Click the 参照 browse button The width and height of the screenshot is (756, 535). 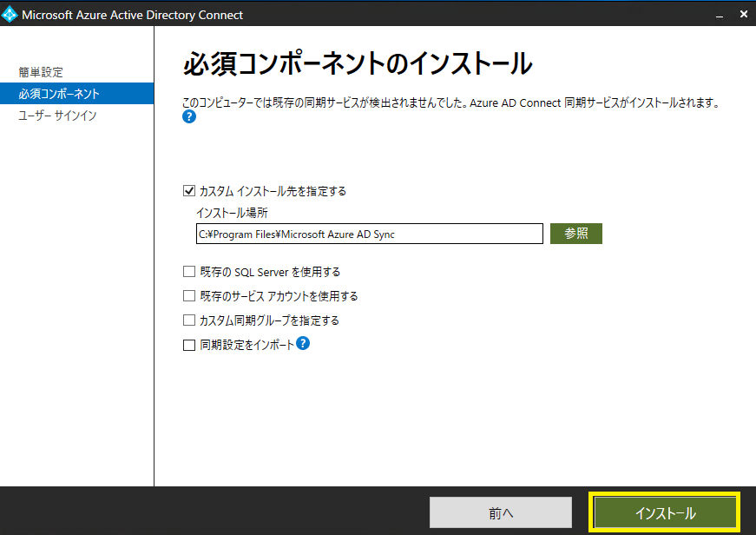(576, 234)
